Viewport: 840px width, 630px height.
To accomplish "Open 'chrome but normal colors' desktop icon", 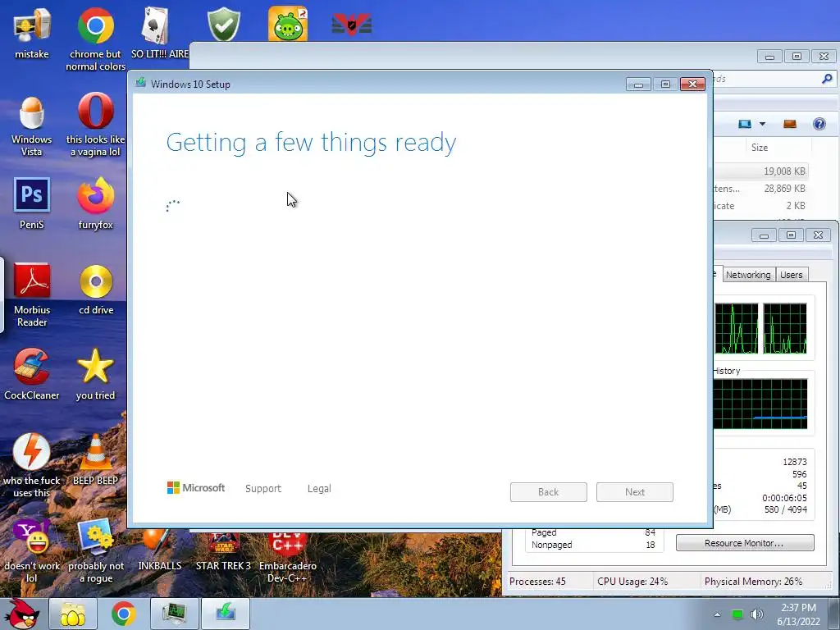I will [95, 38].
